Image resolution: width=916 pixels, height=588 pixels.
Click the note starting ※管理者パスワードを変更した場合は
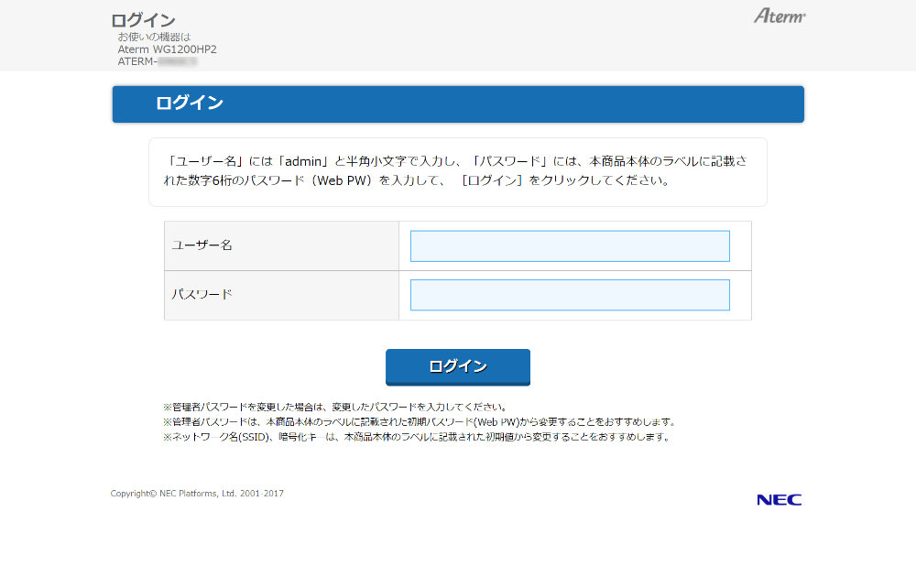[335, 407]
